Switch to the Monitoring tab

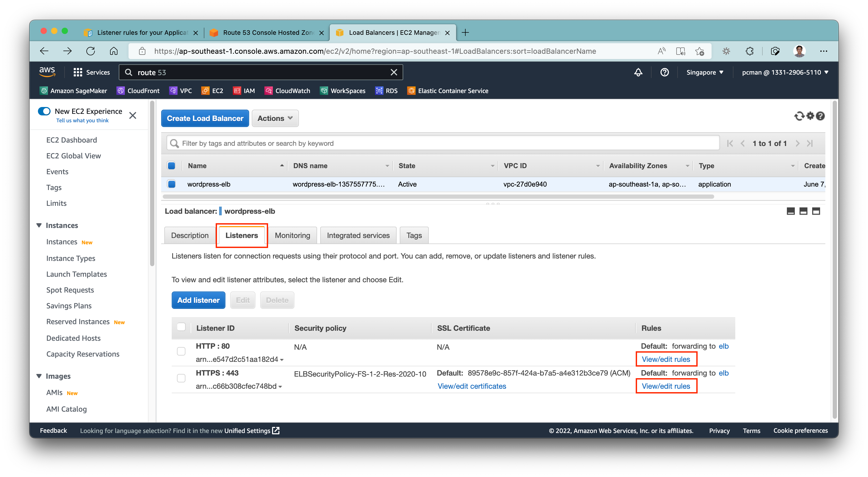coord(293,235)
